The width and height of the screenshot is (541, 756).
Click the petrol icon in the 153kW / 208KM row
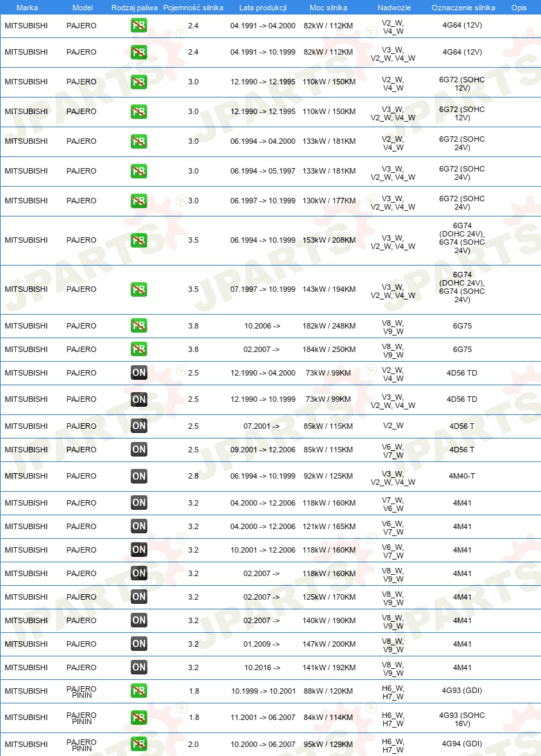[139, 240]
